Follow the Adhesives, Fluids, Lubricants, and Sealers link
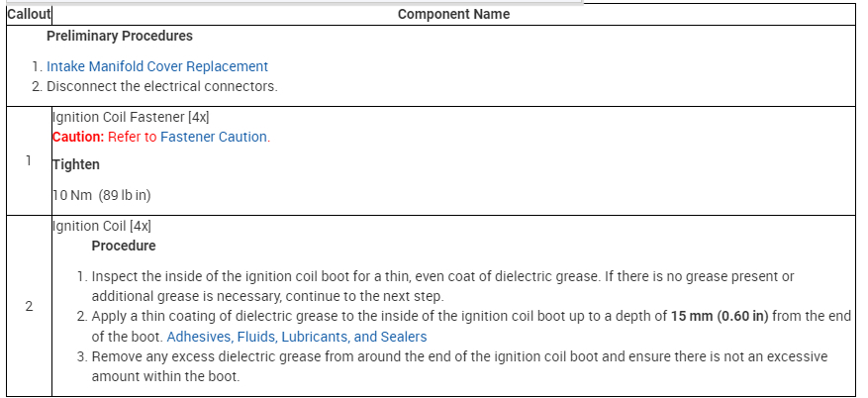868x398 pixels. point(296,337)
